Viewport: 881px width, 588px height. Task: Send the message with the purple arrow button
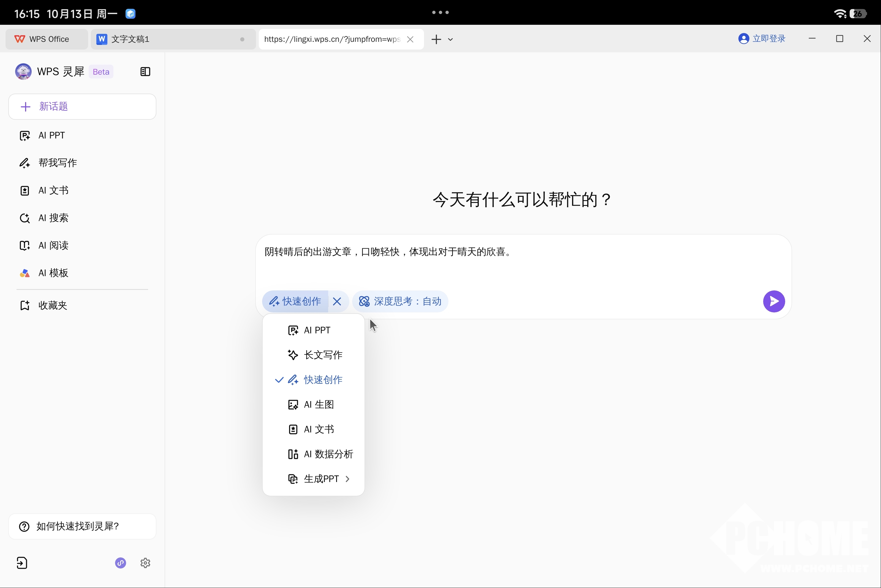pyautogui.click(x=773, y=301)
